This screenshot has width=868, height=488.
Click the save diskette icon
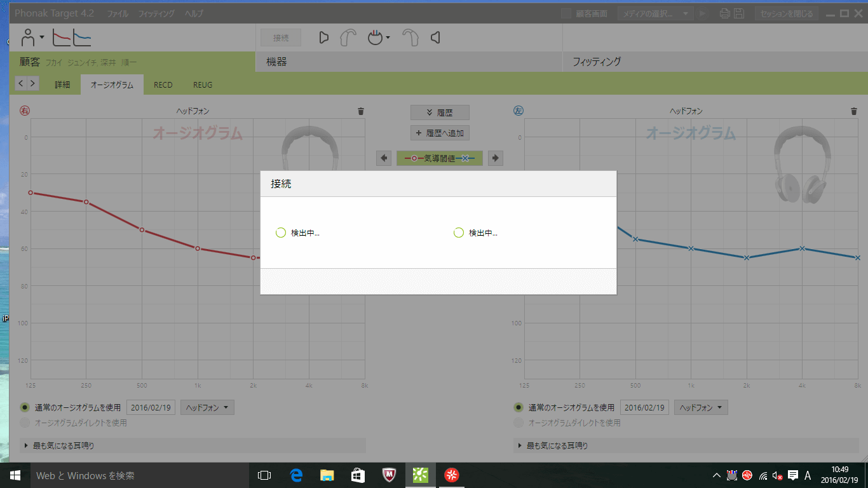tap(738, 13)
